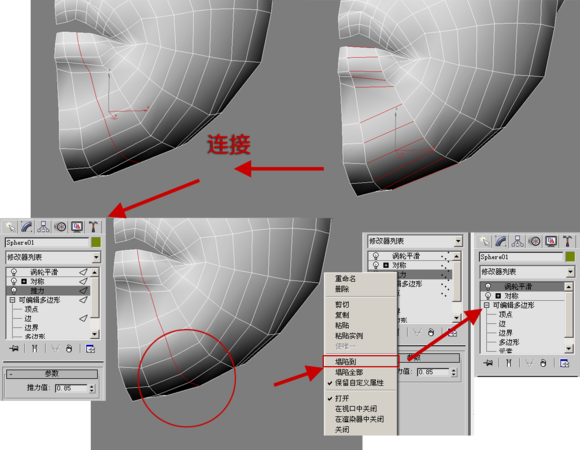Choose 塌陷全部 from context menu
Image resolution: width=580 pixels, height=450 pixels.
point(349,372)
